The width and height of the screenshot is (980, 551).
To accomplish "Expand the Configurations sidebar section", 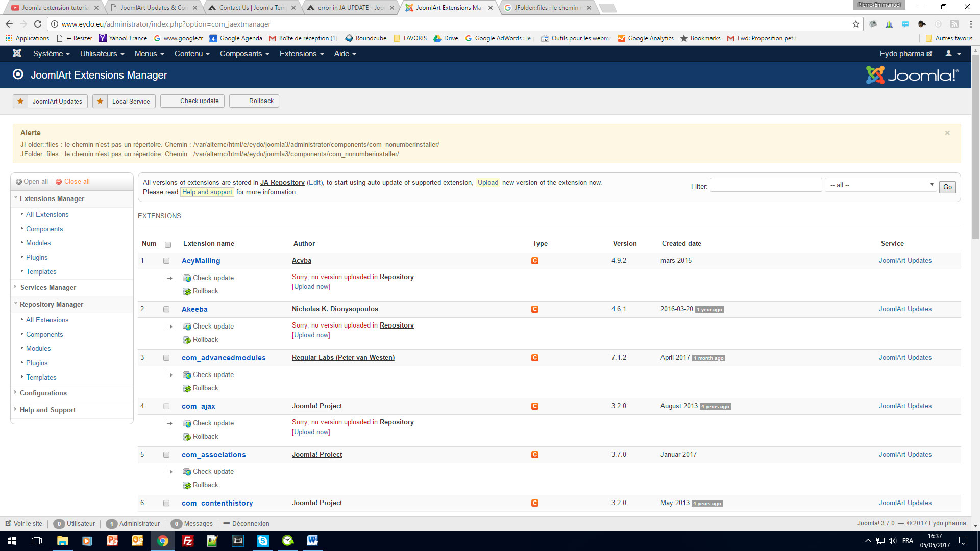I will pyautogui.click(x=43, y=393).
